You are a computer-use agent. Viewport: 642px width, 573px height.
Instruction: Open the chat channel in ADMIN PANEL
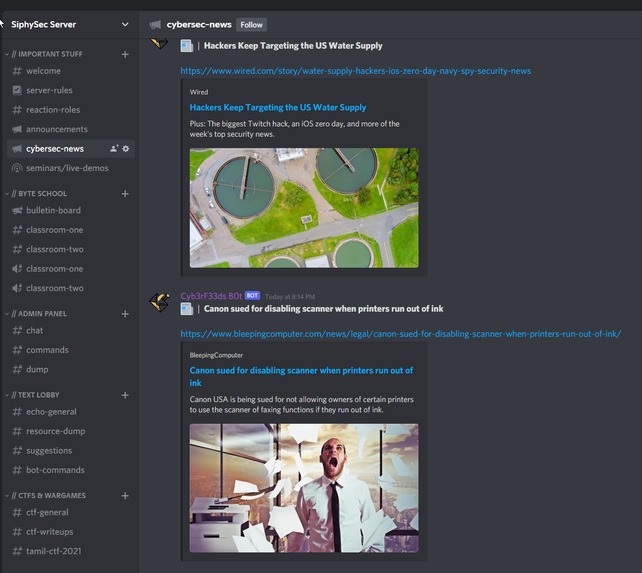coord(70,331)
